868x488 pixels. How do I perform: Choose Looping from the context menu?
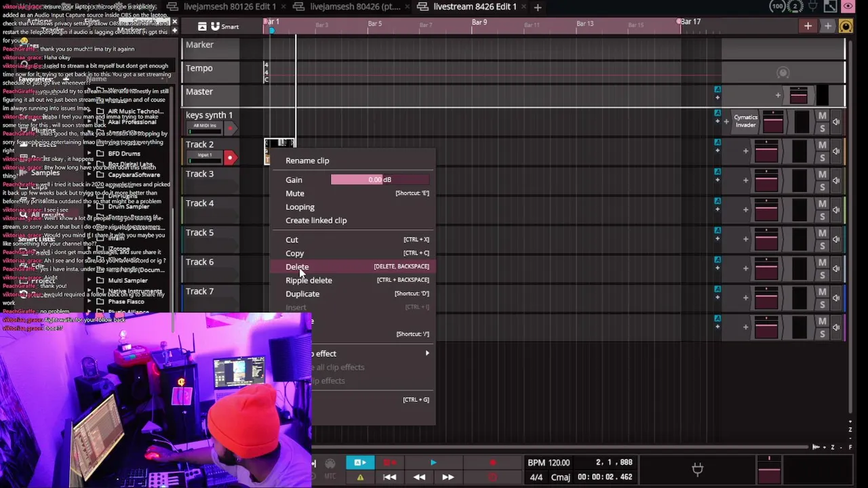[300, 207]
